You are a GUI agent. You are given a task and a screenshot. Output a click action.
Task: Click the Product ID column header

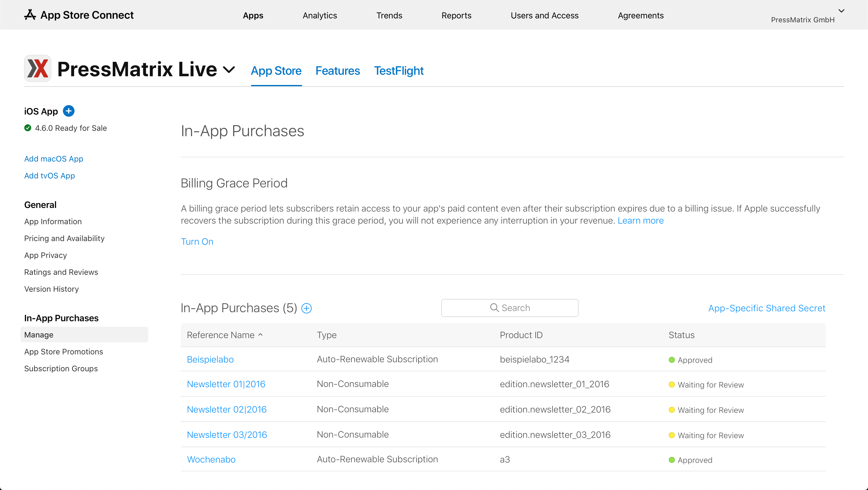[x=521, y=335]
